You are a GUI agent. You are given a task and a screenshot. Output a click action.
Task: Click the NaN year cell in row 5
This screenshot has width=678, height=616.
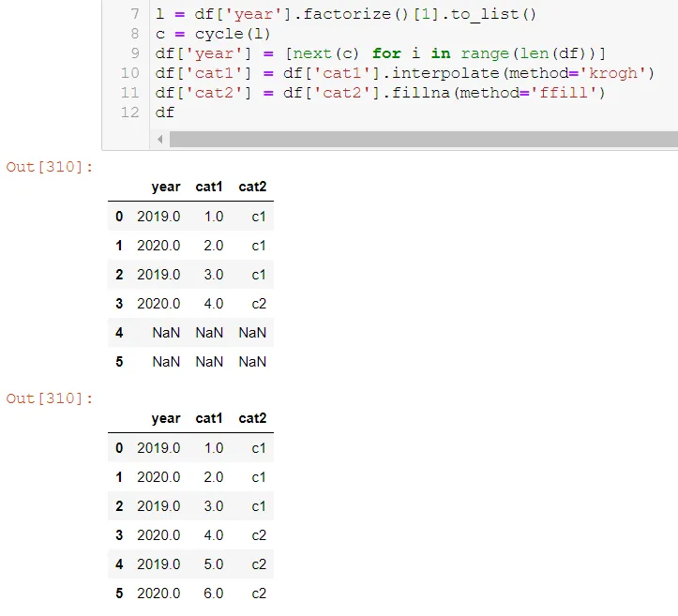point(166,361)
